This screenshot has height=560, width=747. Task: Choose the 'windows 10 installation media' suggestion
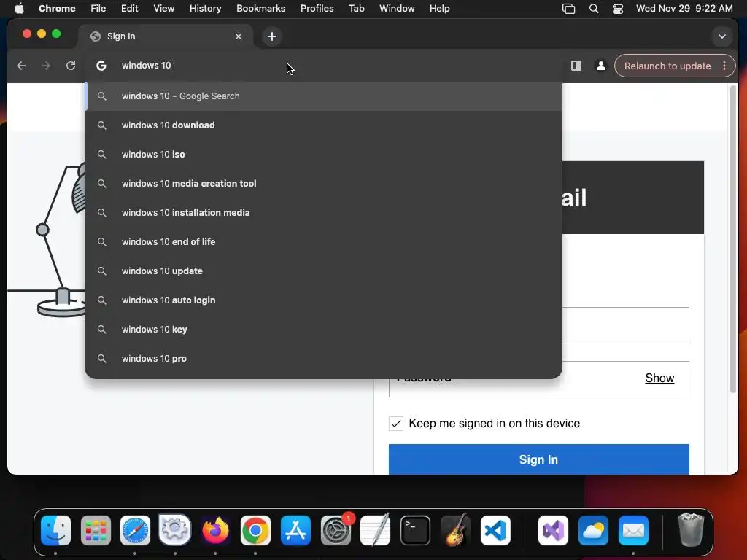[323, 212]
